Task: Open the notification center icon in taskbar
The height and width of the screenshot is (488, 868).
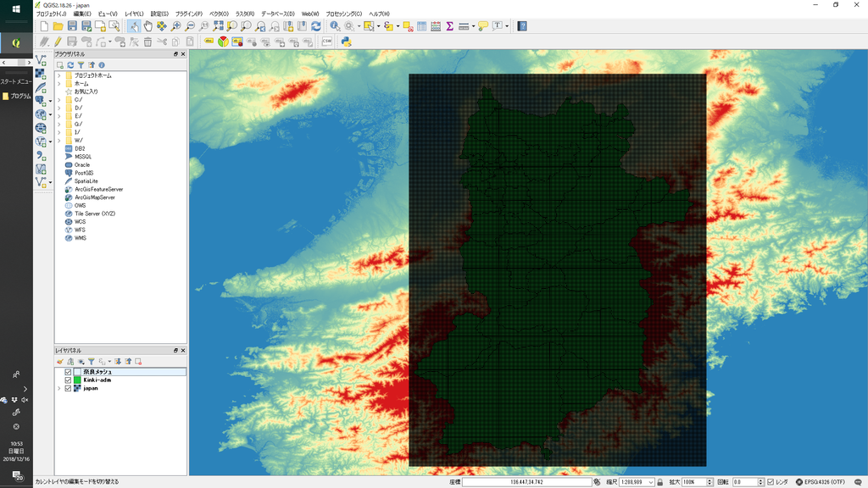Action: point(17,476)
